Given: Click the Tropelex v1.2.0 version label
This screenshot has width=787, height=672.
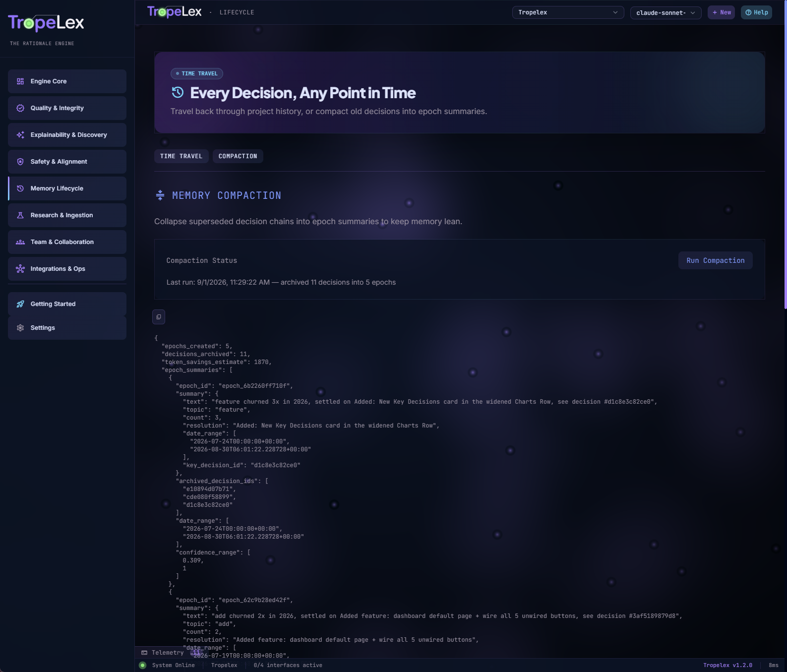Looking at the screenshot, I should [x=727, y=666].
